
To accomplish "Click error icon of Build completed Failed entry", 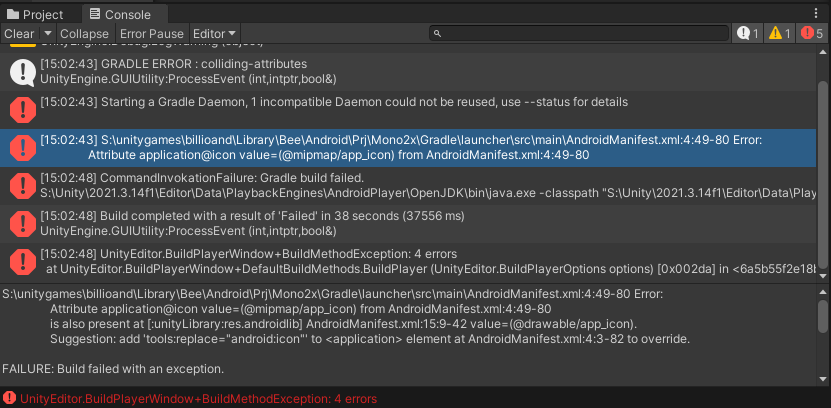I will [22, 223].
